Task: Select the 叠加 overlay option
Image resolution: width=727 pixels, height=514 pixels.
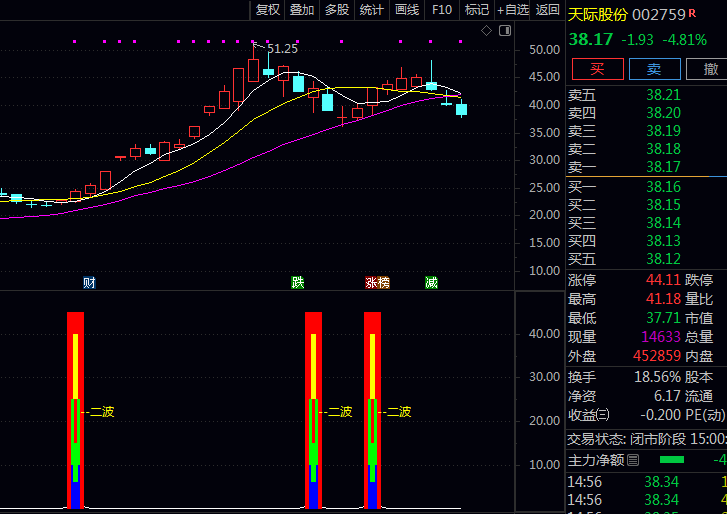Action: click(x=302, y=10)
